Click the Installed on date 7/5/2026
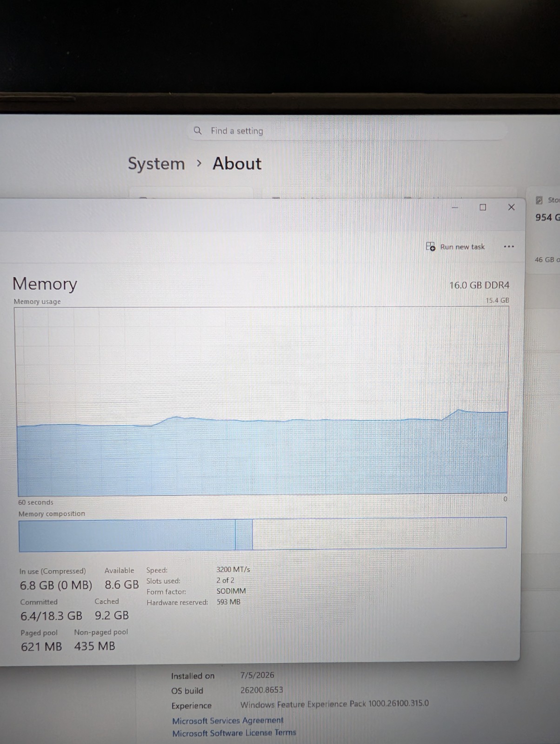The height and width of the screenshot is (744, 560). coord(257,675)
